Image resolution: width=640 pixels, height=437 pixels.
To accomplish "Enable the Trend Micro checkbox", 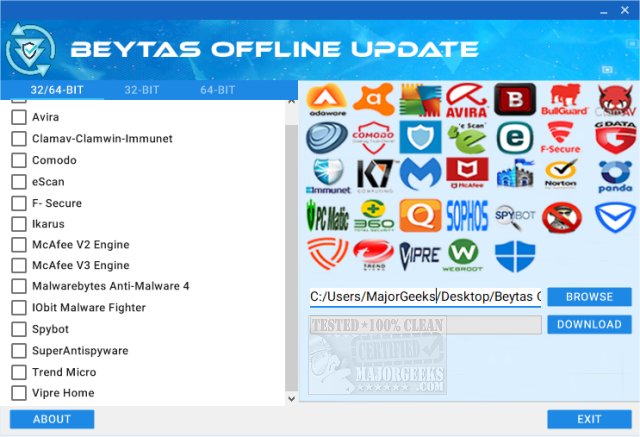I will click(x=19, y=372).
